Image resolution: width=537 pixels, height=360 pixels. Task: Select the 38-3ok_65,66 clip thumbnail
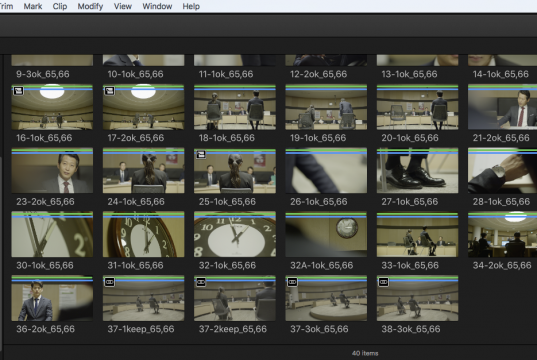pos(417,298)
